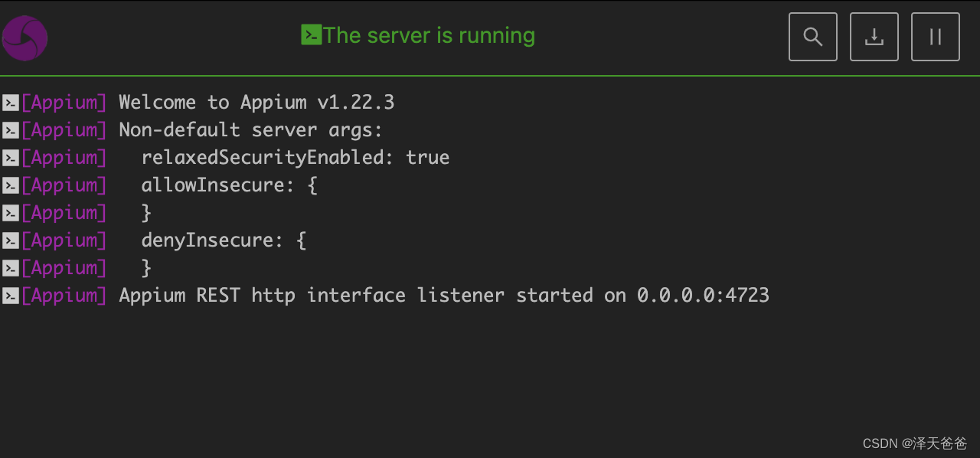Click terminal icon on the denyInsecure line
The width and height of the screenshot is (980, 458).
(10, 240)
